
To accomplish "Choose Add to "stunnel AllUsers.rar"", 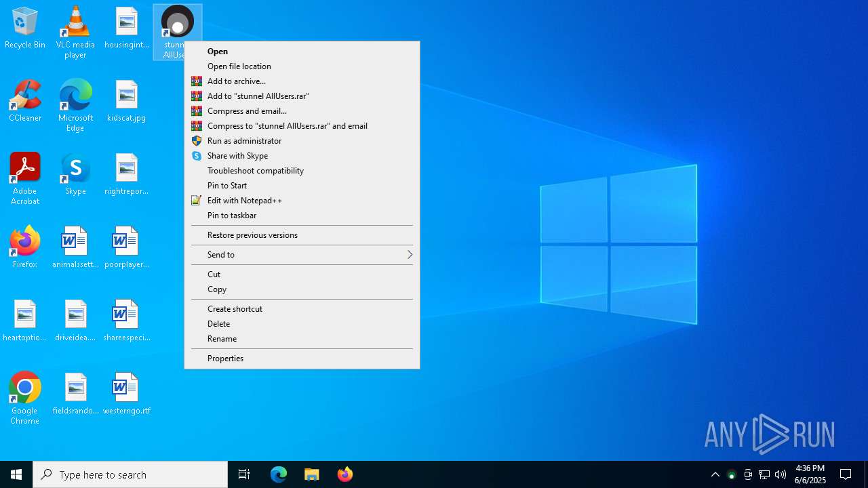I will (x=302, y=96).
